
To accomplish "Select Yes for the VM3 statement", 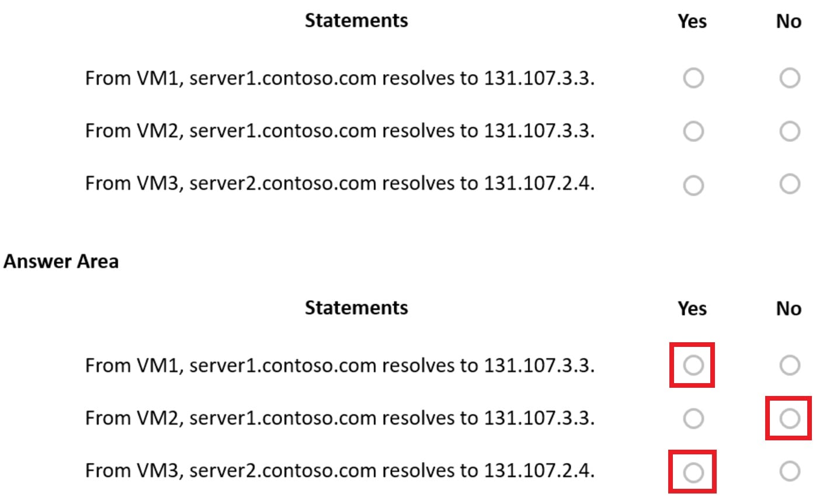I will coord(692,185).
